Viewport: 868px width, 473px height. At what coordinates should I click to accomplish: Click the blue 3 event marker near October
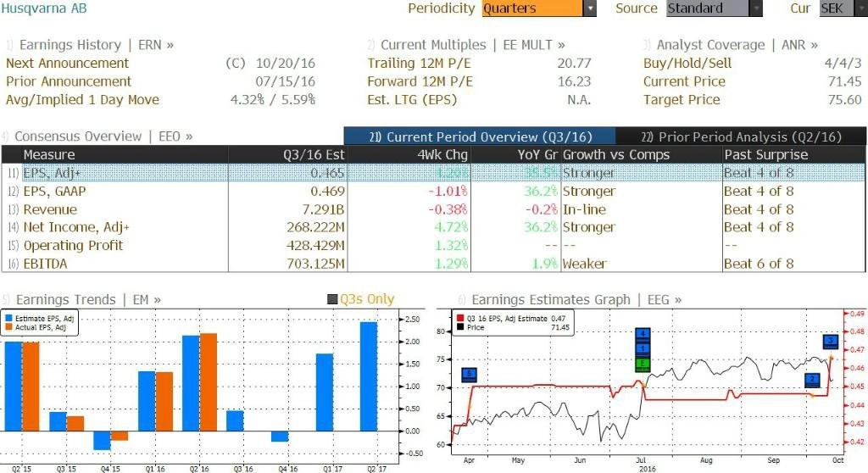(831, 342)
